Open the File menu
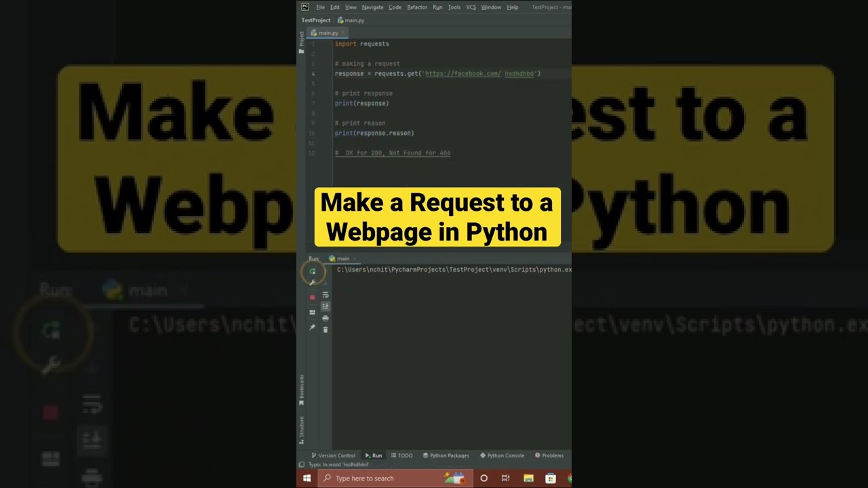This screenshot has width=868, height=488. tap(320, 7)
